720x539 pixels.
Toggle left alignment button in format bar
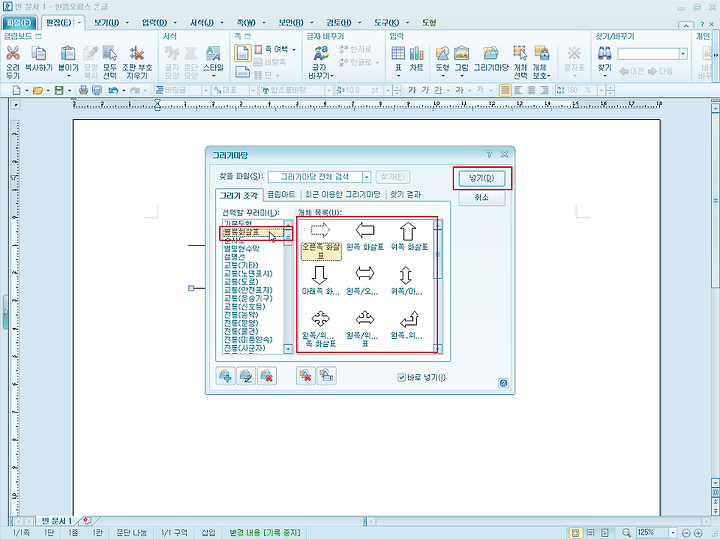(x=518, y=90)
